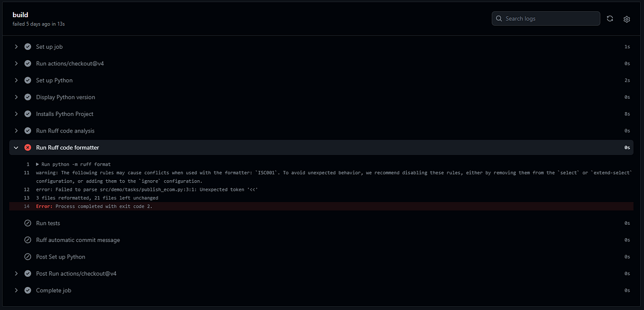This screenshot has width=644, height=310.
Task: Expand the Post Run actions/checkout@v4 step
Action: (x=16, y=273)
